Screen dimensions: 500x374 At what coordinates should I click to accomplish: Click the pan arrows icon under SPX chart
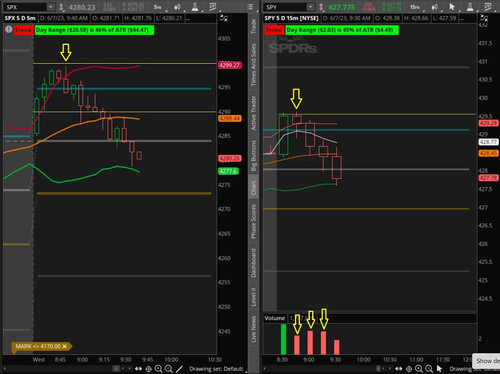pos(138,369)
